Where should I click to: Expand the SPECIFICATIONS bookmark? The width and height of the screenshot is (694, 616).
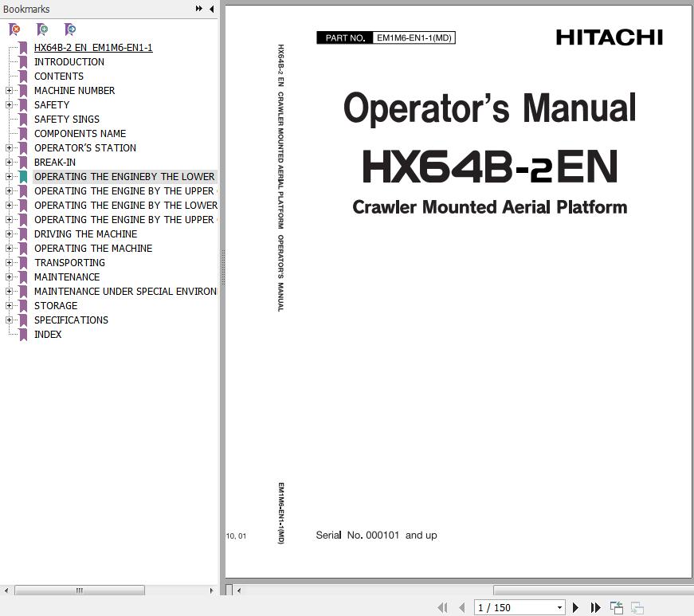[x=9, y=320]
